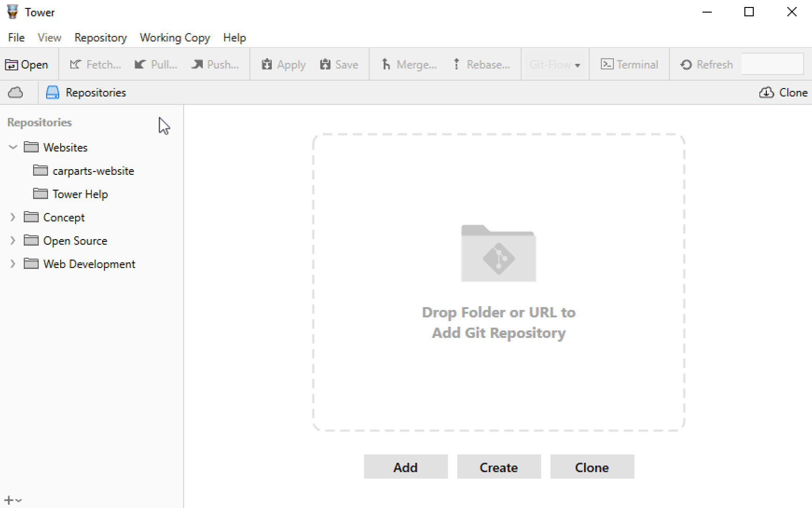
Task: Click the cloud services icon
Action: tap(15, 93)
